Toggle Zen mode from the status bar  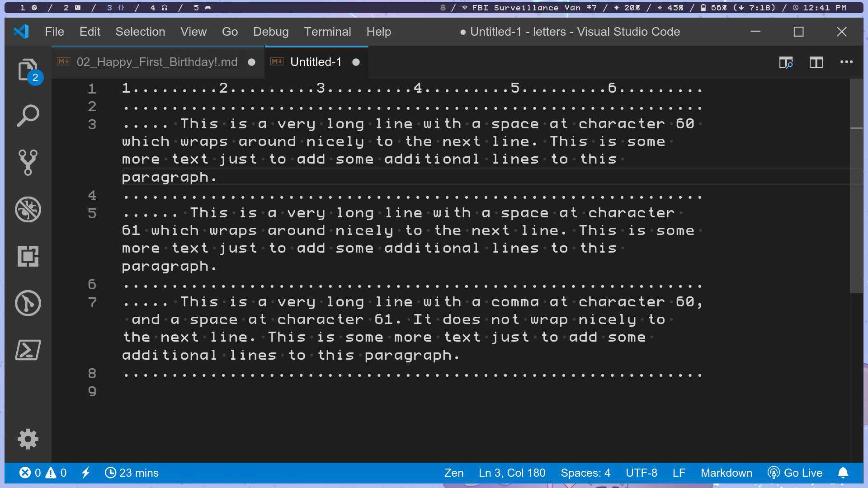(454, 473)
